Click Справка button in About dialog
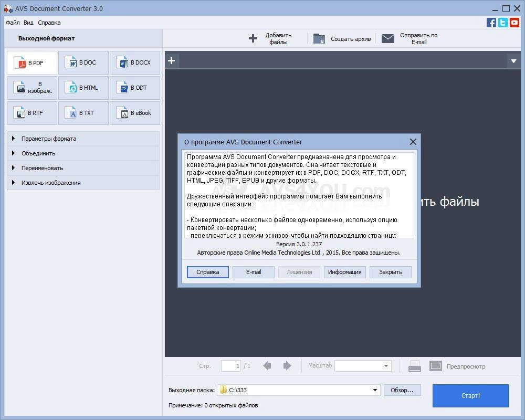Viewport: 525px width, 420px height. (x=207, y=272)
